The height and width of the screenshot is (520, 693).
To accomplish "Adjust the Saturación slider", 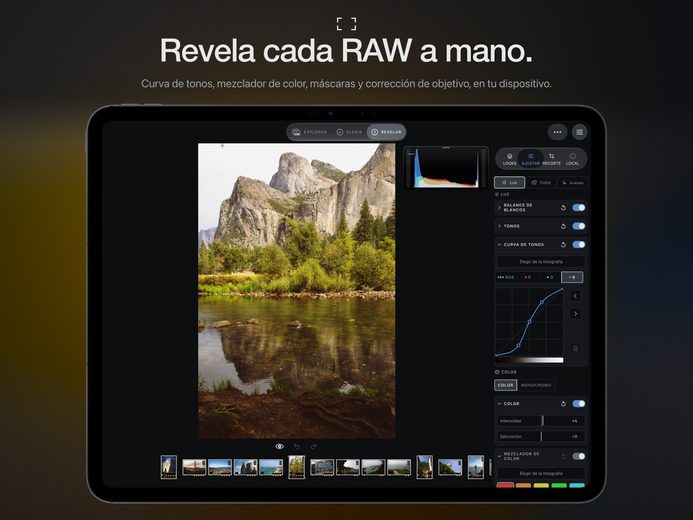I will [x=541, y=436].
